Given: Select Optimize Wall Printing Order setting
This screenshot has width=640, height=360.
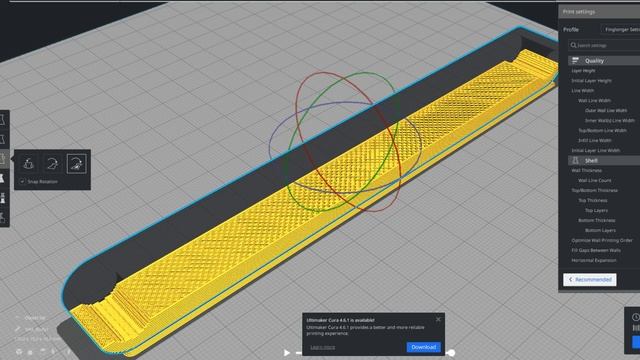Looking at the screenshot, I should [602, 240].
